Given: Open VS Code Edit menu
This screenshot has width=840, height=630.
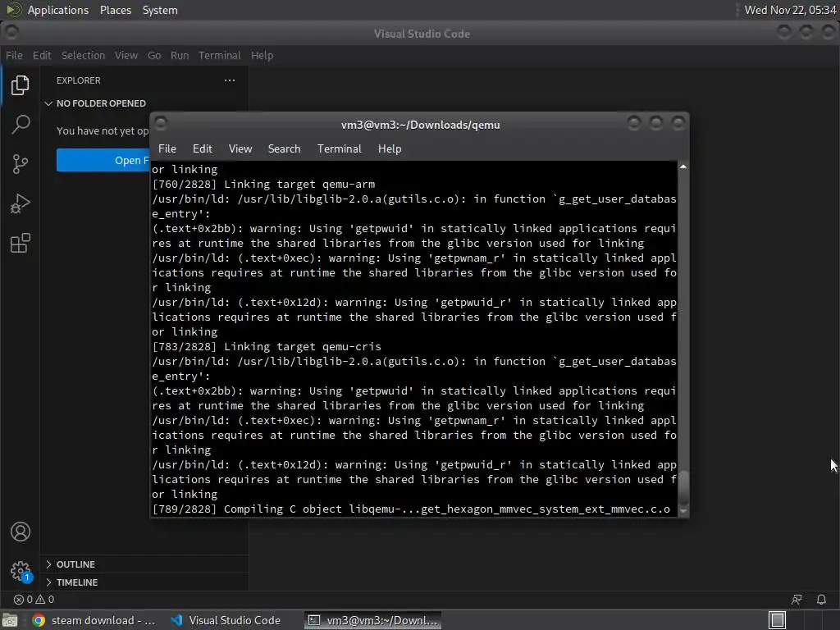Looking at the screenshot, I should coord(42,55).
